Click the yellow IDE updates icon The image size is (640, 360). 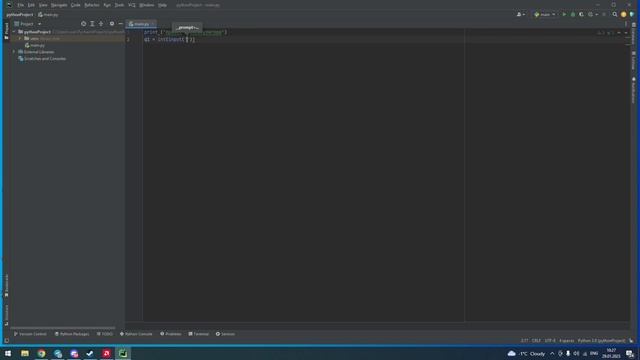tap(623, 14)
